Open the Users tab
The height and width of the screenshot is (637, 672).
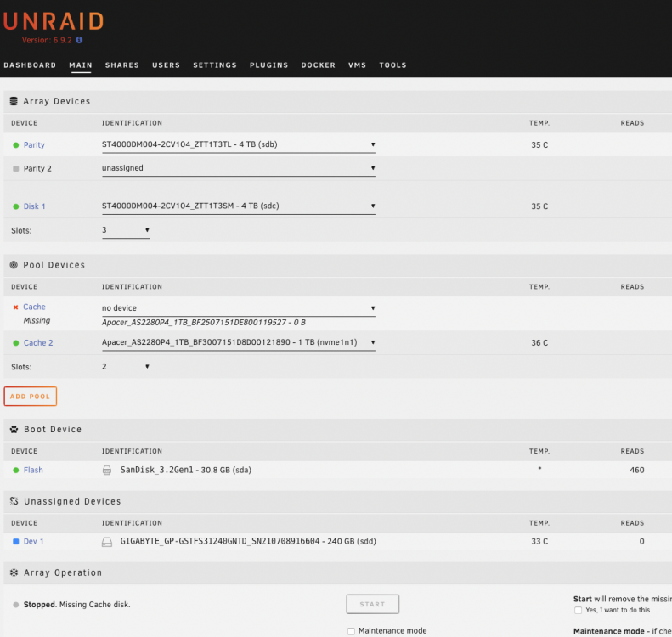[166, 65]
